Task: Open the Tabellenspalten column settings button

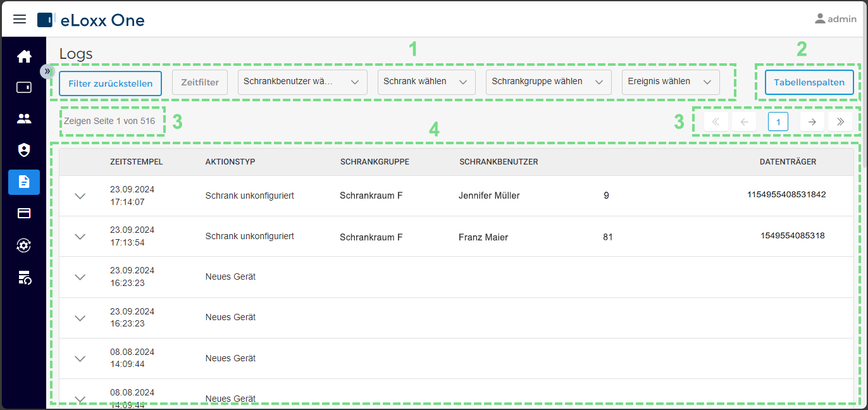Action: pos(809,82)
